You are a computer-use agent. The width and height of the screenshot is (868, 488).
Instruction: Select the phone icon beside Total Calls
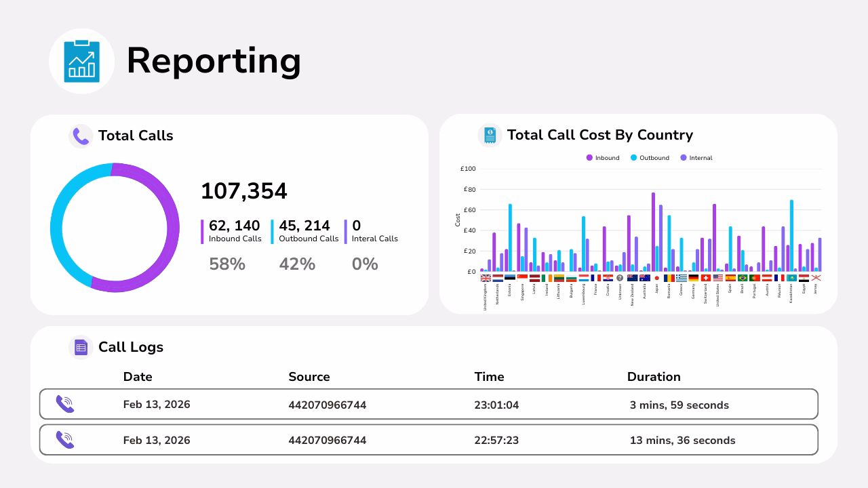coord(81,136)
